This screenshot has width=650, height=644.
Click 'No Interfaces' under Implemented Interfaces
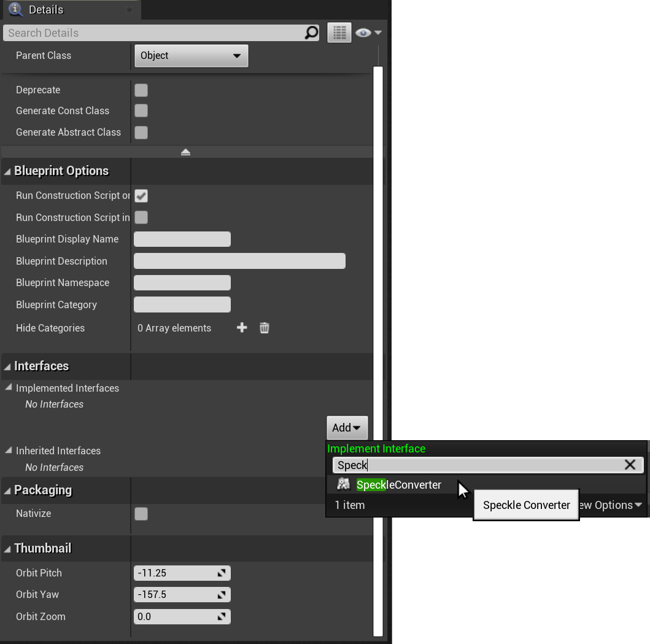click(x=54, y=405)
